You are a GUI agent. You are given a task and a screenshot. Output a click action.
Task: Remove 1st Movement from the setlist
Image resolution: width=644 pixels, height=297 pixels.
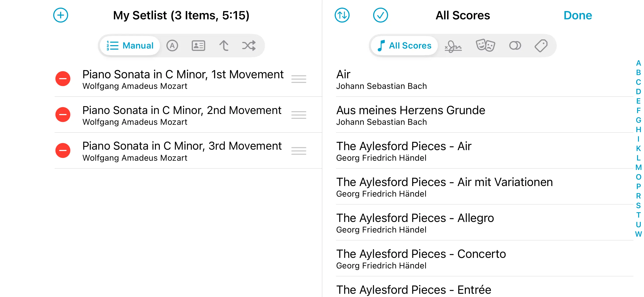click(63, 79)
